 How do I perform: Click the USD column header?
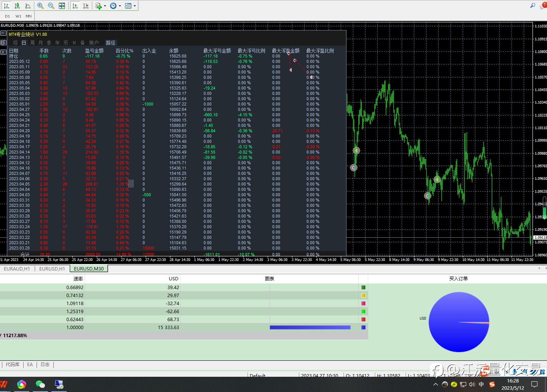pos(173,278)
